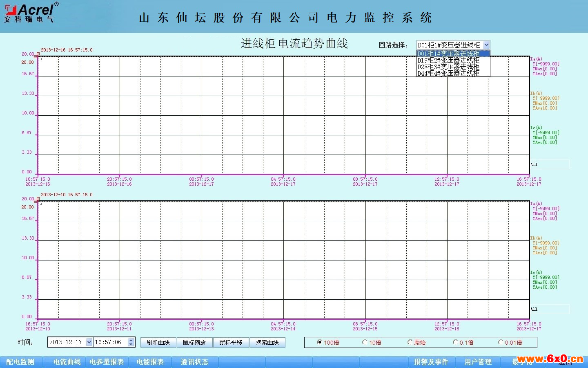Click the 时间 label
Screen dimensions: 588x368
(25, 342)
